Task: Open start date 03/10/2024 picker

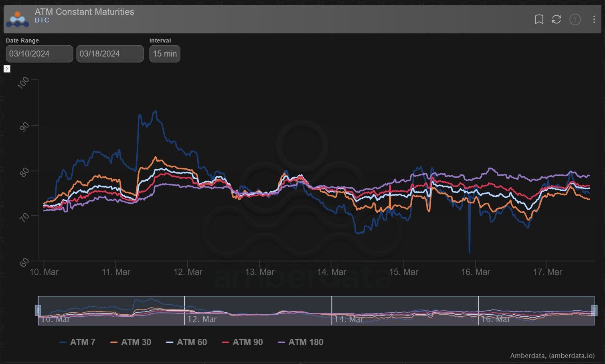Action: coord(39,54)
